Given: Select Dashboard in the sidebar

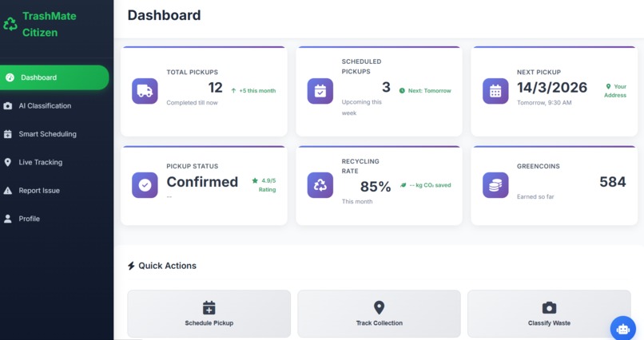Looking at the screenshot, I should (54, 77).
